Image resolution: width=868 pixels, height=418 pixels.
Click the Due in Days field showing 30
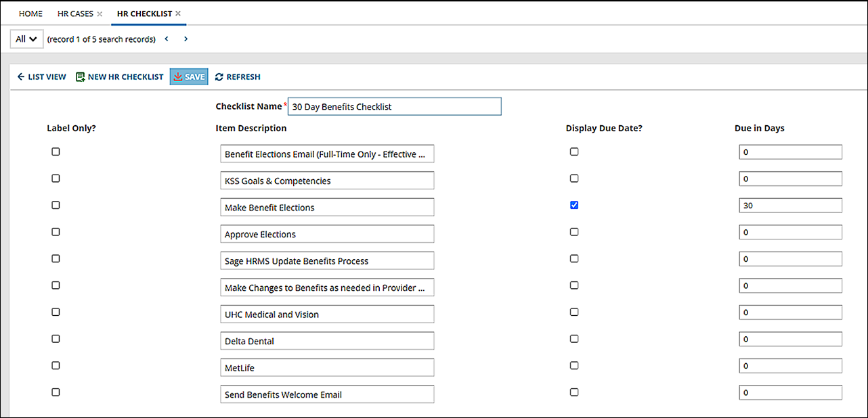pyautogui.click(x=790, y=205)
